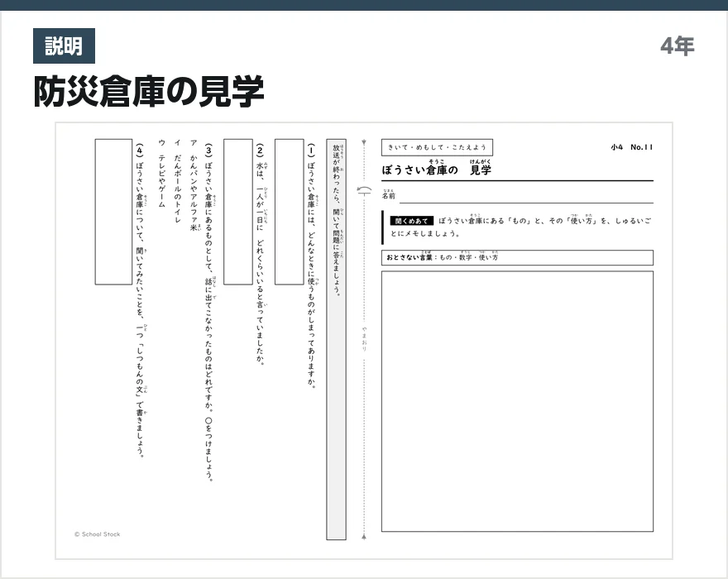This screenshot has height=579, width=728.
Task: Click the © School Stock credit
Action: pyautogui.click(x=97, y=534)
